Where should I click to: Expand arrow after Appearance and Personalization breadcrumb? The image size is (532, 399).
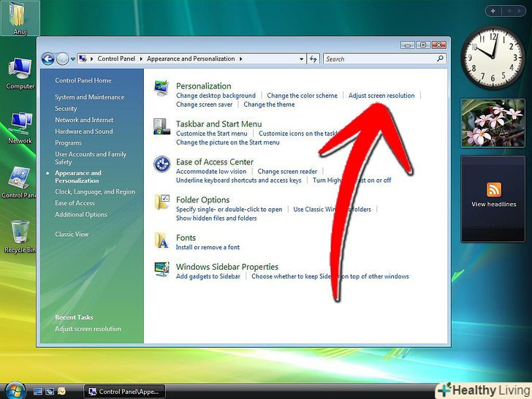point(240,59)
